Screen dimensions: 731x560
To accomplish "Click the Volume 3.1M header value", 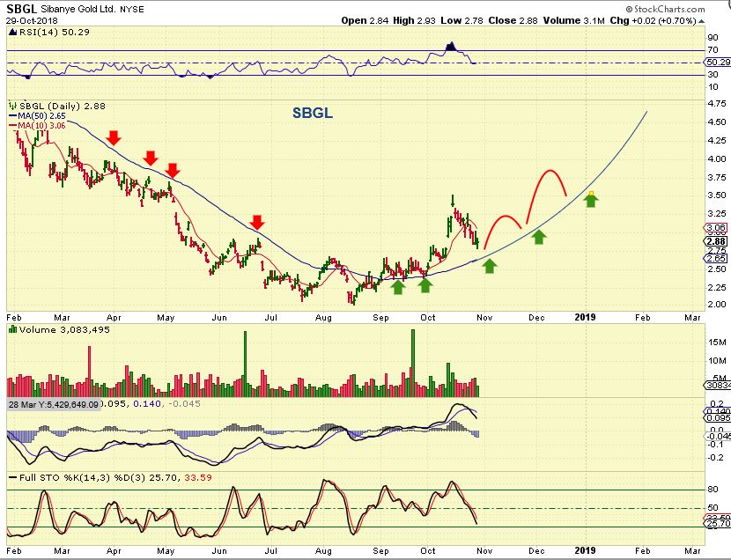I will pos(573,20).
